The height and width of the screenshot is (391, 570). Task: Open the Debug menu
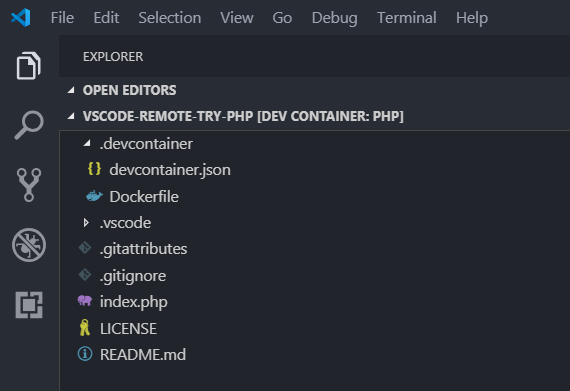[x=335, y=17]
